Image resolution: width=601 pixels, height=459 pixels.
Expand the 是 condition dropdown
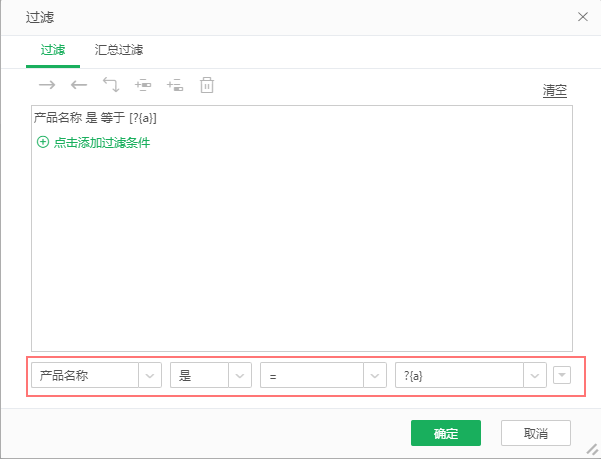pos(239,375)
